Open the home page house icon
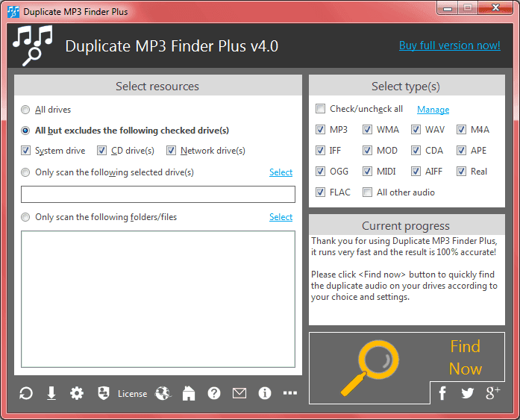This screenshot has width=520, height=420. click(188, 393)
